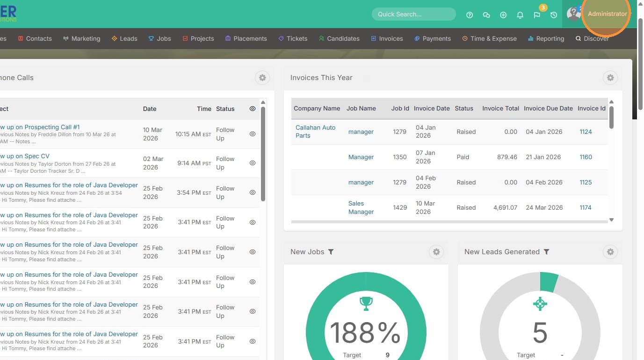Viewport: 644px width, 360px height.
Task: Toggle eye icon for Spec CV row
Action: (253, 163)
